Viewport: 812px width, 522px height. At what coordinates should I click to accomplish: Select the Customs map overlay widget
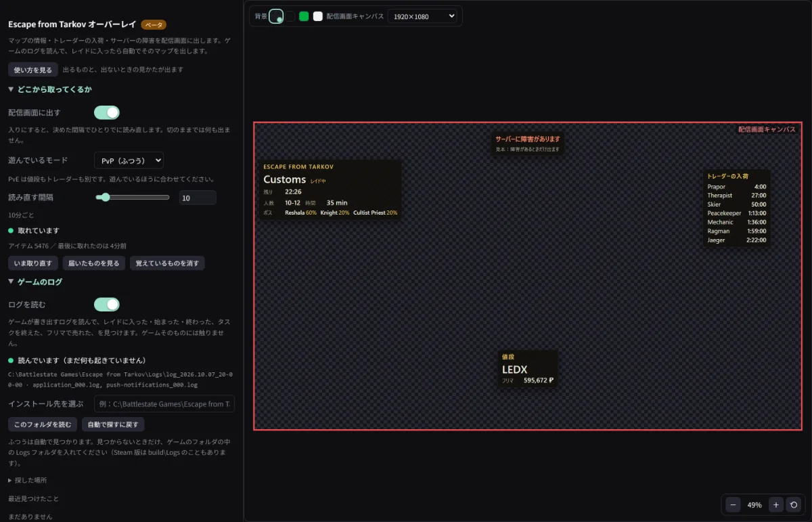[330, 190]
